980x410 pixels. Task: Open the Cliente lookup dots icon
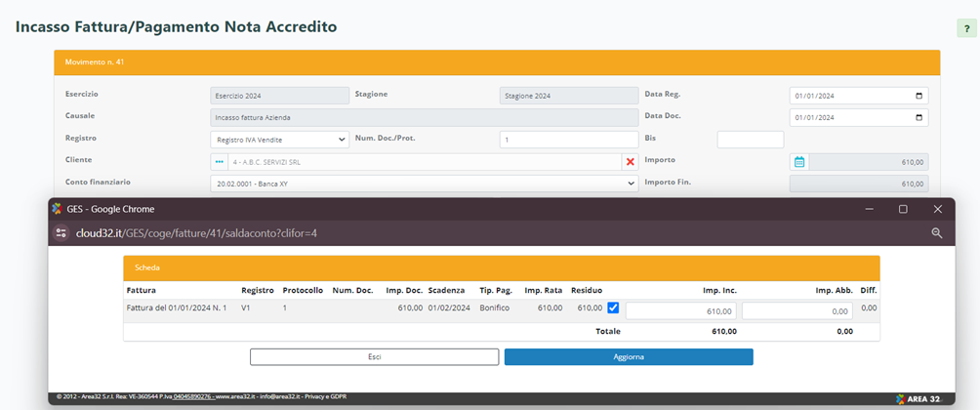pyautogui.click(x=220, y=161)
